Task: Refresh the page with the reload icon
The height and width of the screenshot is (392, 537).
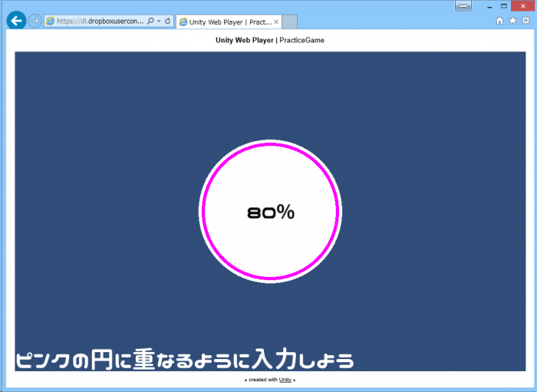Action: pos(167,21)
